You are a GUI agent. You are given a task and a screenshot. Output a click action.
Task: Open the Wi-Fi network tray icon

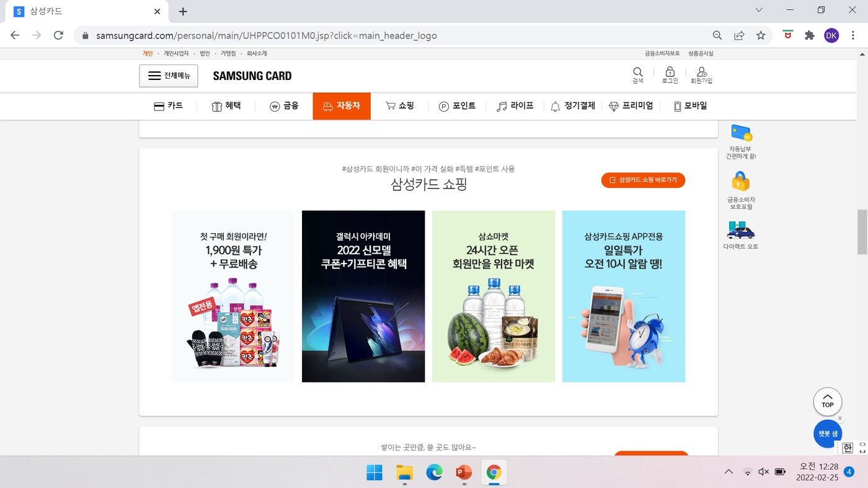748,472
